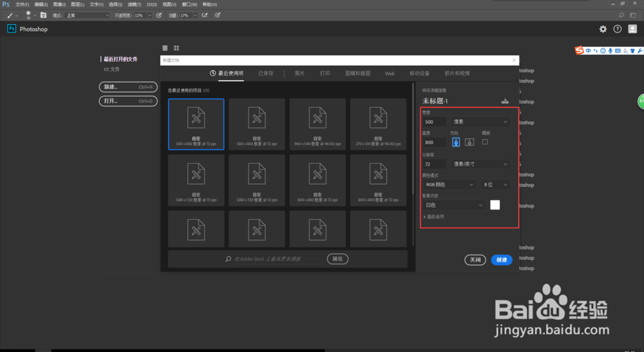Switch to the Web tab
This screenshot has height=352, width=644.
[x=390, y=73]
